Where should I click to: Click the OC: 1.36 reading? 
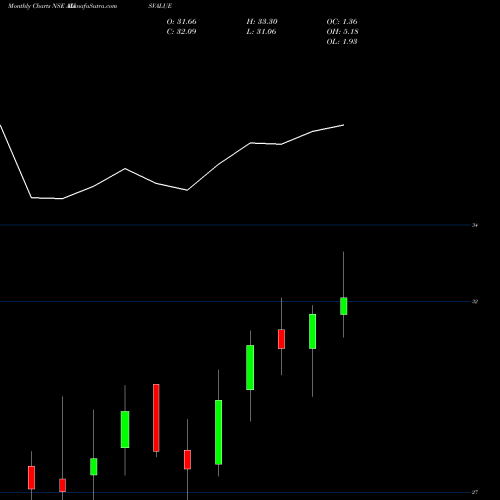click(x=342, y=22)
